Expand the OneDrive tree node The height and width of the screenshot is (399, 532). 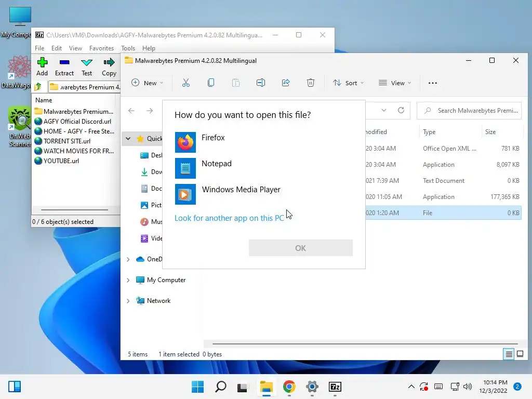pos(128,259)
